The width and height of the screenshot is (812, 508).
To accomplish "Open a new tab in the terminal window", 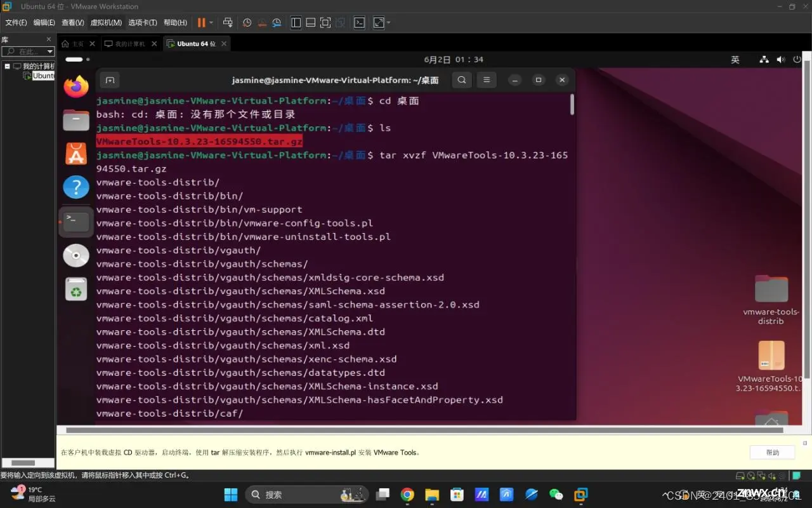I will (x=110, y=80).
